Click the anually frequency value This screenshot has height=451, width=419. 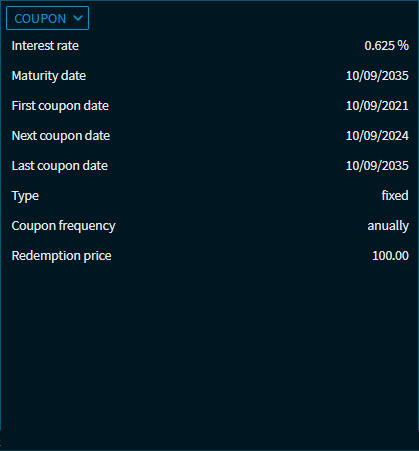[388, 226]
